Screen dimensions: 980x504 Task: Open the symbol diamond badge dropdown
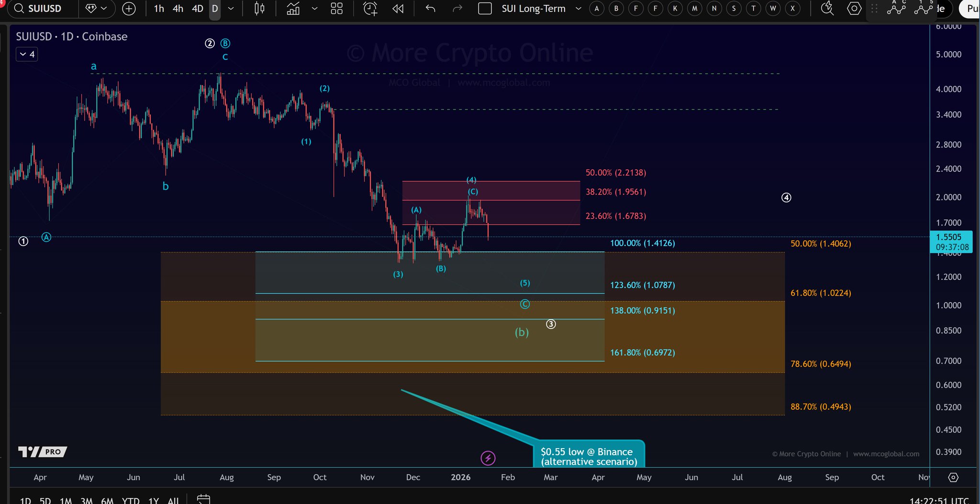(96, 9)
